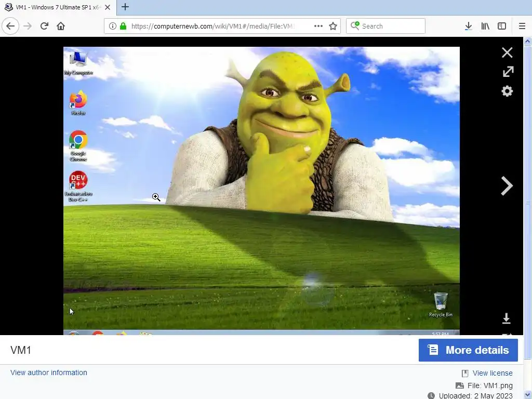The height and width of the screenshot is (399, 532).
Task: Reload the current page
Action: [x=44, y=26]
